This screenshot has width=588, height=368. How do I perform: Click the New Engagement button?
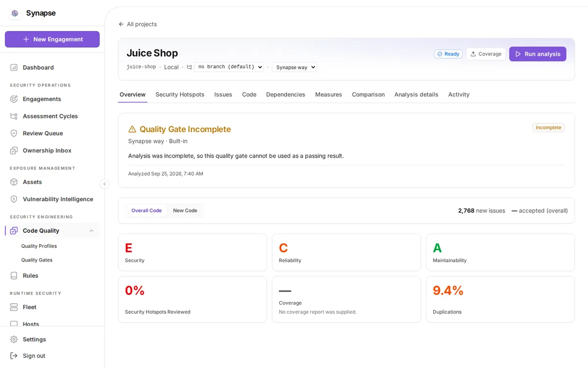[52, 39]
